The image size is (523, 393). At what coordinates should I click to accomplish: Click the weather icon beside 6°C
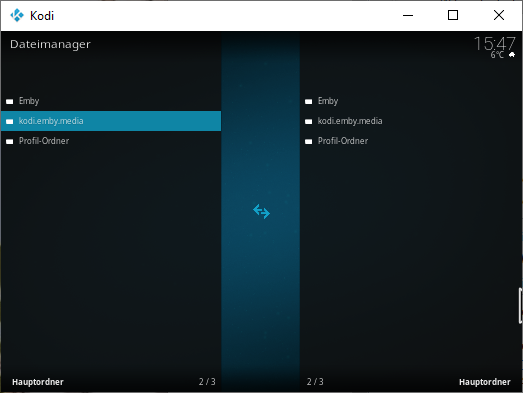point(512,55)
